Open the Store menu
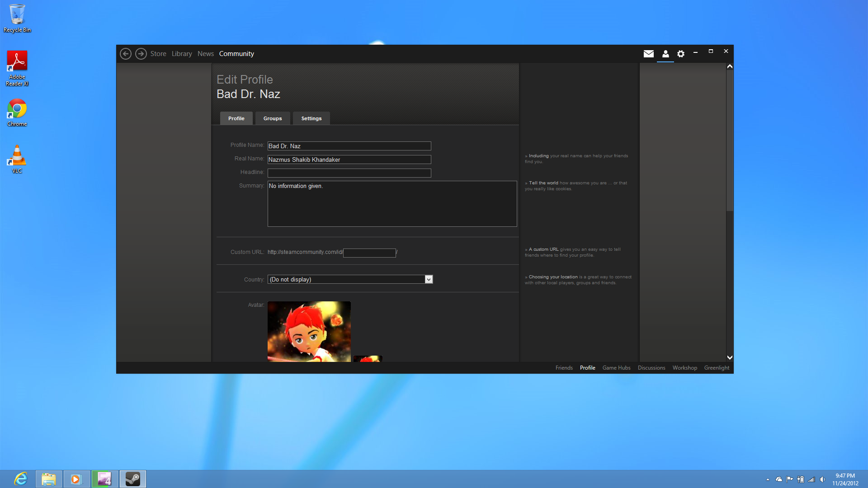868x488 pixels. coord(158,54)
